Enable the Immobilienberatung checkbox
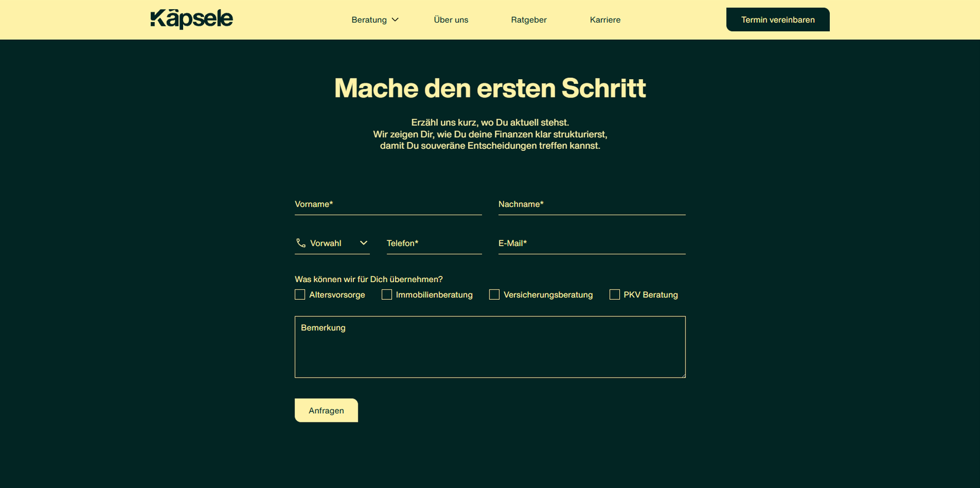Screen dimensions: 980x488 point(386,295)
